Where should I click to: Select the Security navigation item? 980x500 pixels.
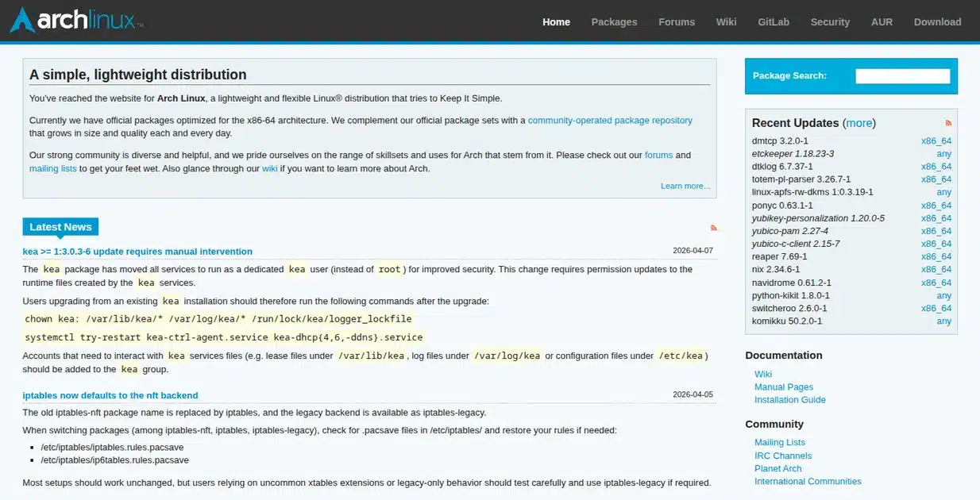click(x=830, y=22)
